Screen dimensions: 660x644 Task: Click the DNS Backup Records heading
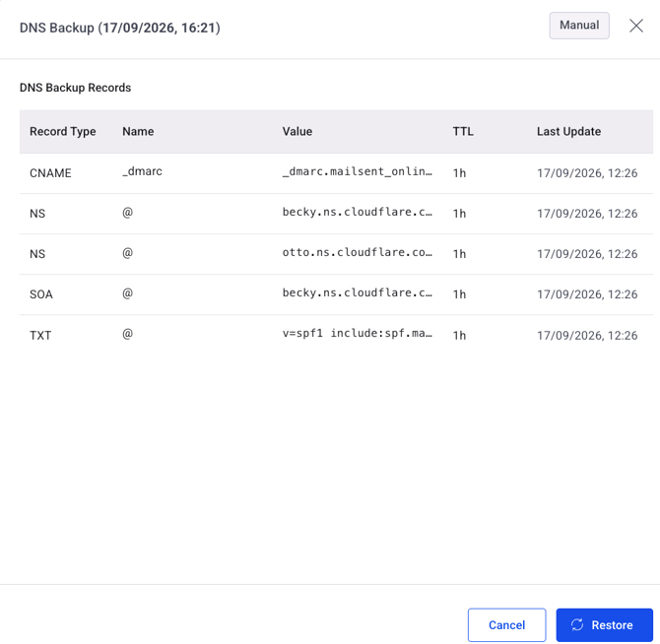point(75,88)
